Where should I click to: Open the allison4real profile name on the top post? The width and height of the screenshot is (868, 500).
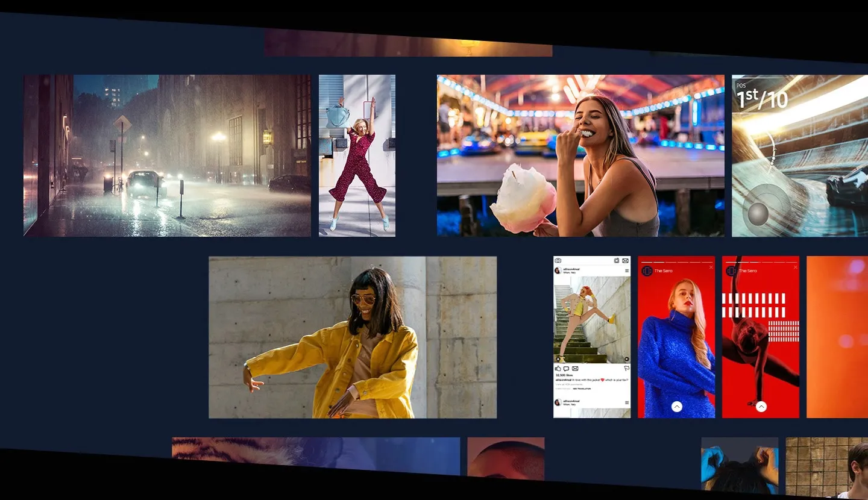571,269
